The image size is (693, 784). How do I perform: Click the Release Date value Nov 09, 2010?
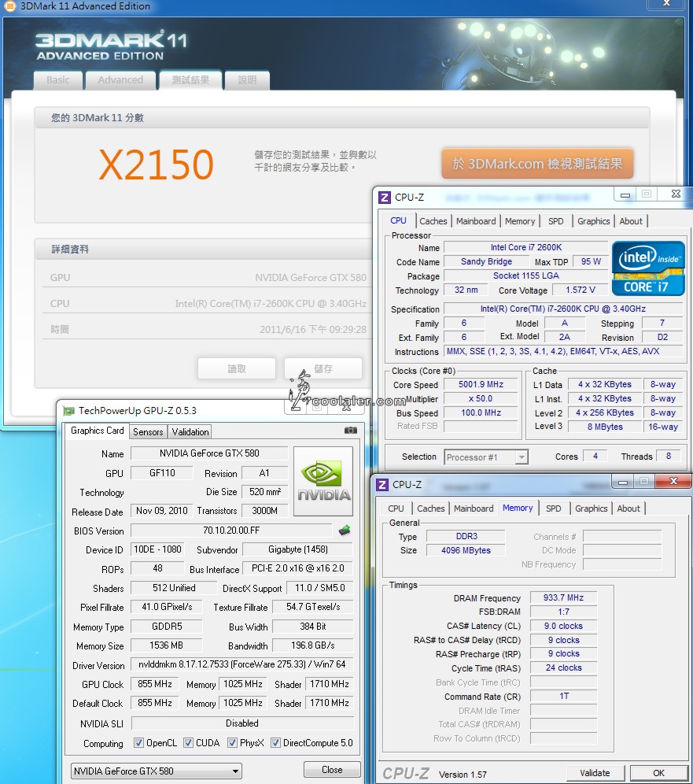click(162, 511)
